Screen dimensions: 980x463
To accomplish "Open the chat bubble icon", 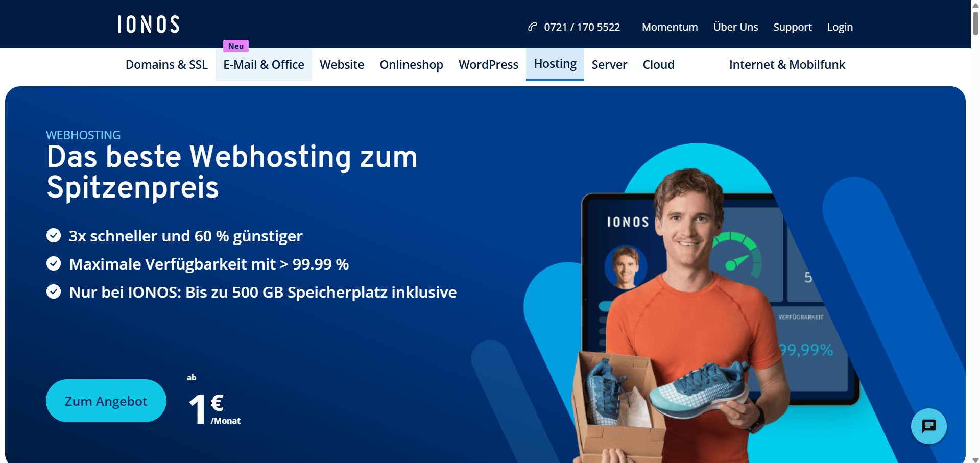I will (x=928, y=426).
